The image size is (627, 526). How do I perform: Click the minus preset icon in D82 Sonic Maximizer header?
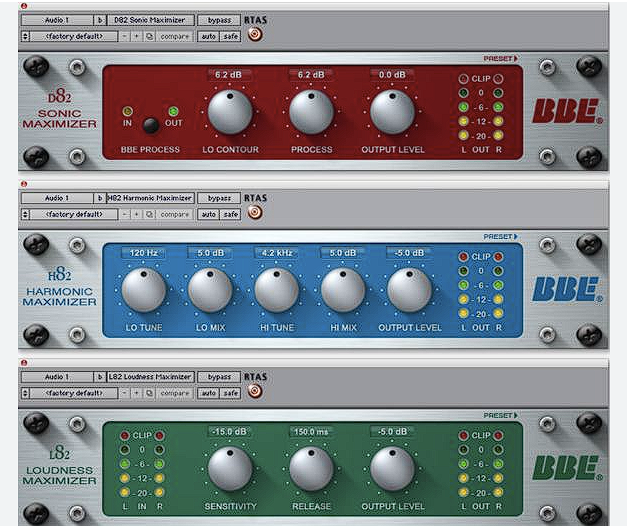(125, 36)
